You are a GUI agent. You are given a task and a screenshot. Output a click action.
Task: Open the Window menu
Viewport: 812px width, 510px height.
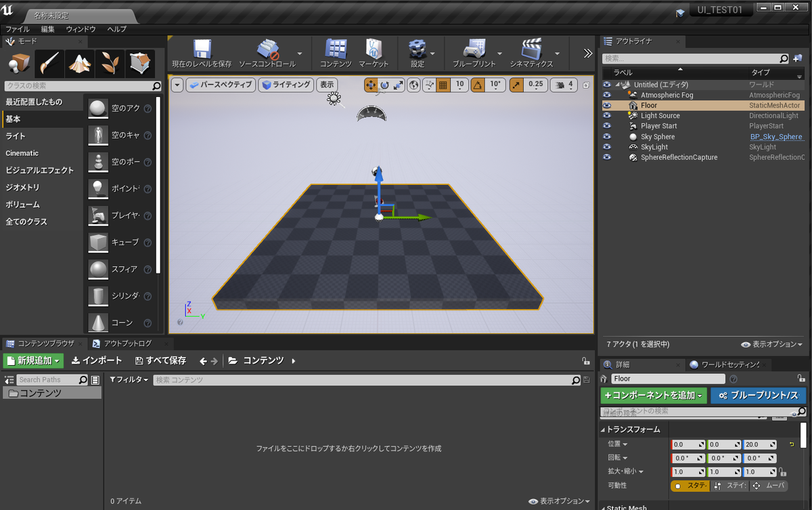81,30
